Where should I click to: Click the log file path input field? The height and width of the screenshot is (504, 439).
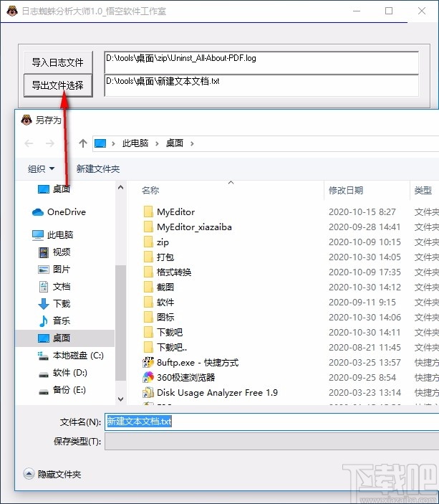(261, 62)
